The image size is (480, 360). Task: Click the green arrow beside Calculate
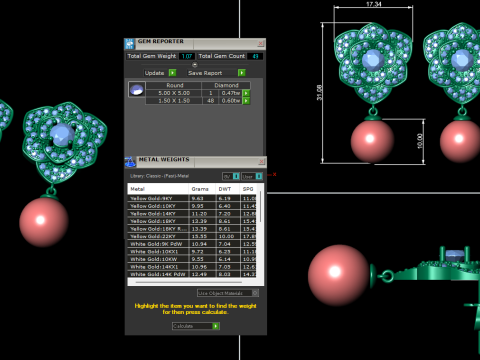[x=216, y=326]
